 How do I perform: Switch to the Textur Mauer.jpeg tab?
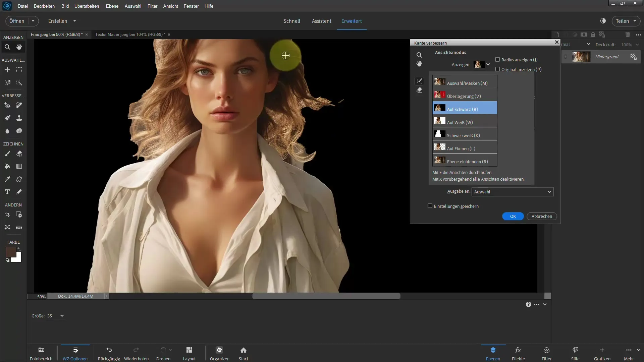[x=130, y=35]
